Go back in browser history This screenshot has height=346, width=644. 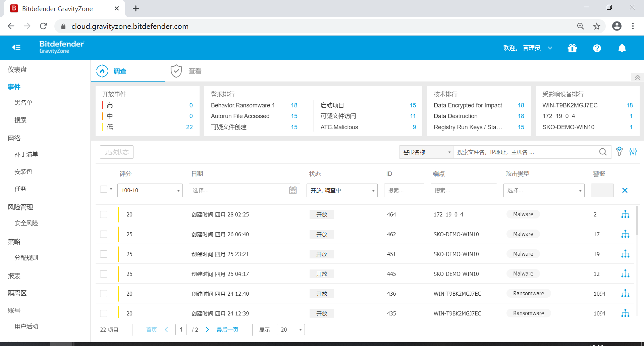point(11,26)
